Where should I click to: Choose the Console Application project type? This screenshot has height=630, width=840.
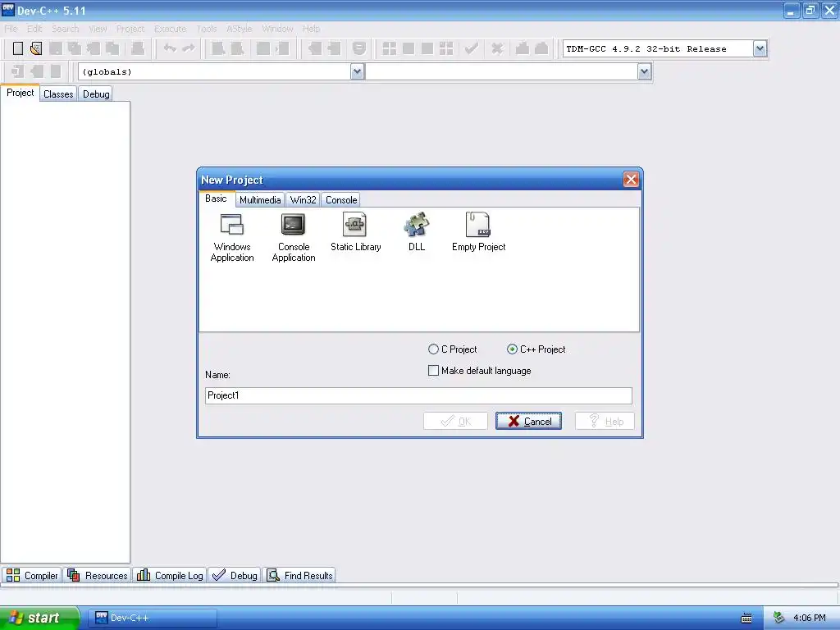(x=293, y=237)
